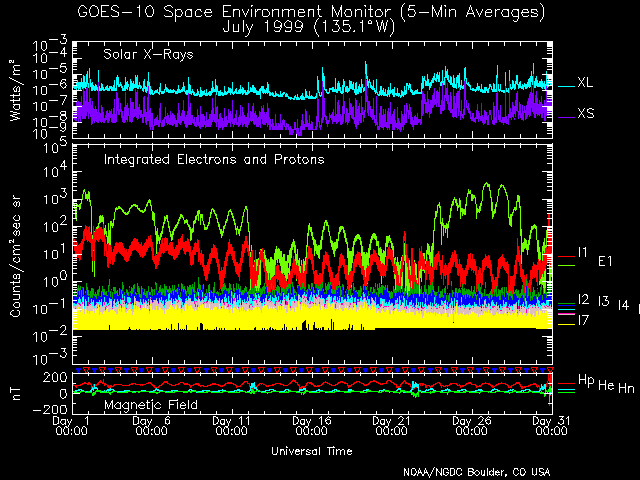This screenshot has height=480, width=640.
Task: Select the E1 legend label
Action: click(605, 261)
